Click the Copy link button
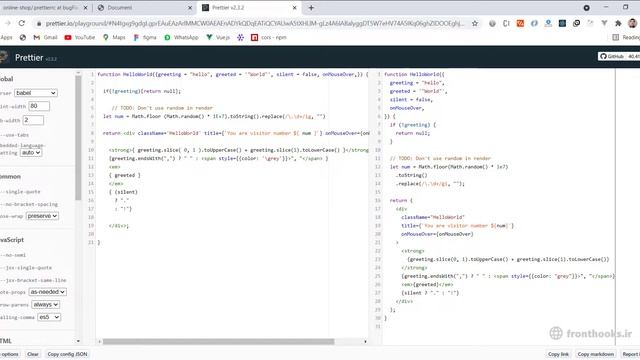Image resolution: width=640 pixels, height=360 pixels. click(558, 354)
